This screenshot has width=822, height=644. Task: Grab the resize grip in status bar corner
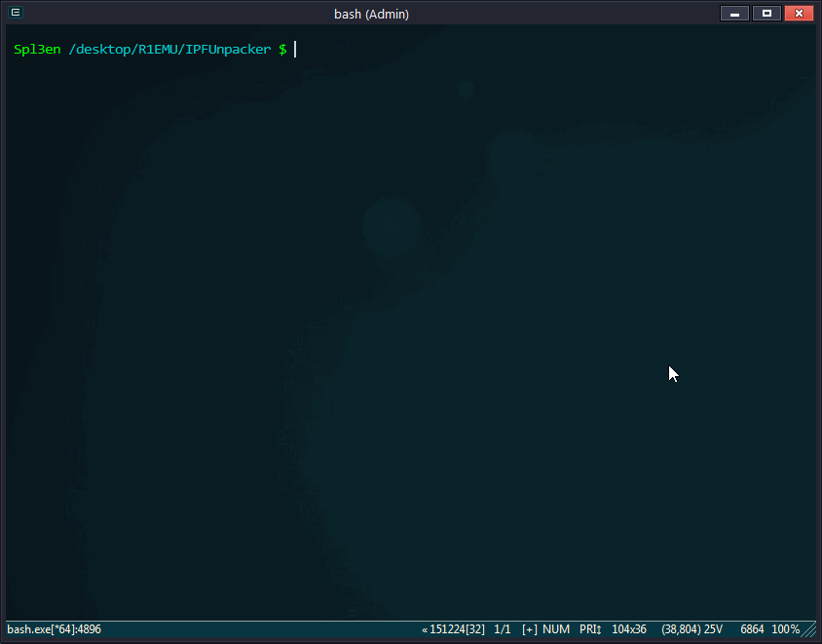(x=809, y=629)
